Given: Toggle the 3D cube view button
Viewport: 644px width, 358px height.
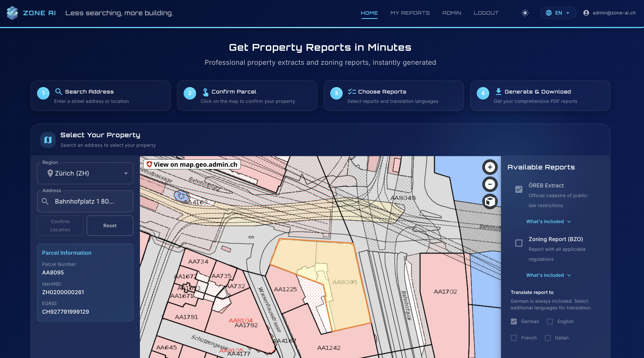Looking at the screenshot, I should (x=490, y=201).
